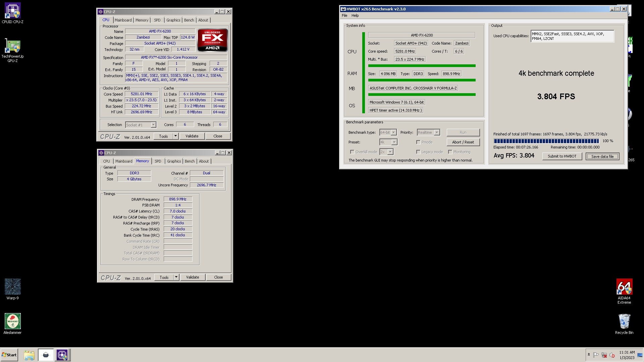This screenshot has width=644, height=362.
Task: Click Validate in Memory CPU-Z window
Action: click(193, 277)
